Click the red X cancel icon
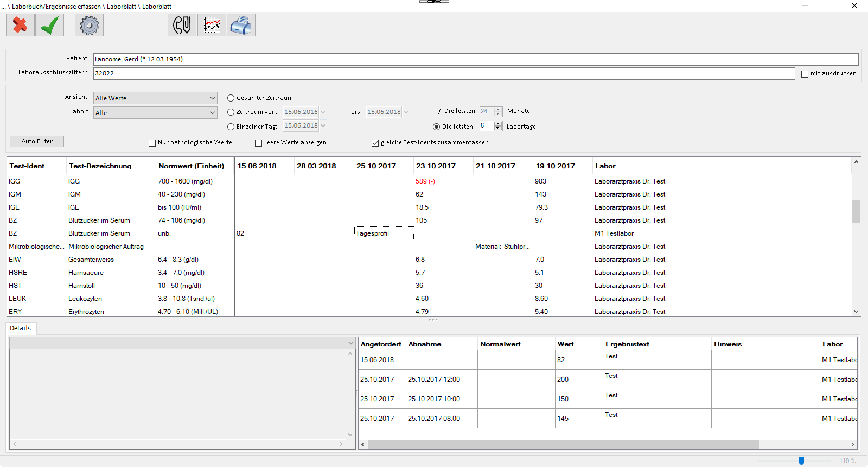Viewport: 868px width, 467px height. [x=20, y=25]
